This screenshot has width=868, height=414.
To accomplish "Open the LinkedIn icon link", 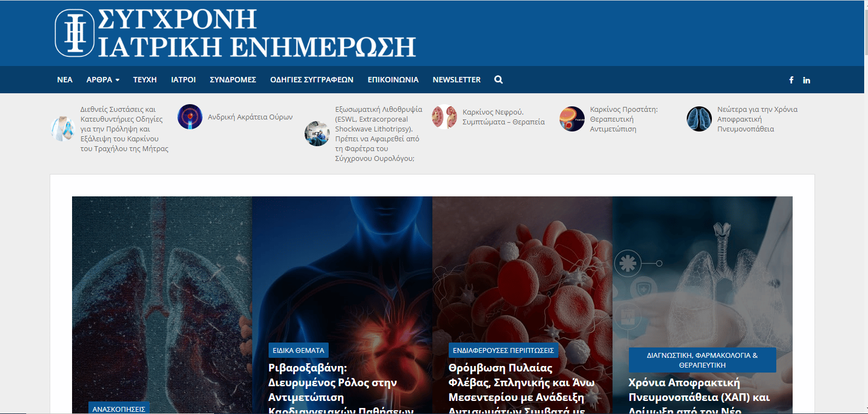I will (x=806, y=80).
